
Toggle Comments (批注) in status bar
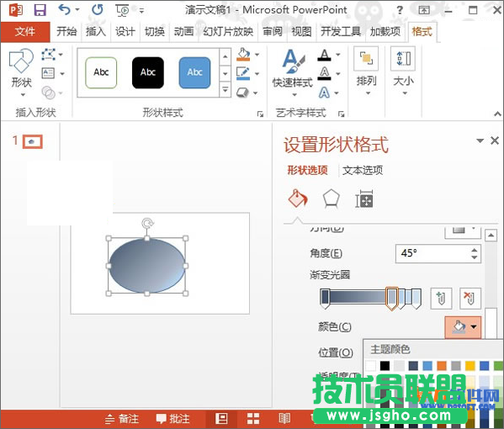click(173, 419)
